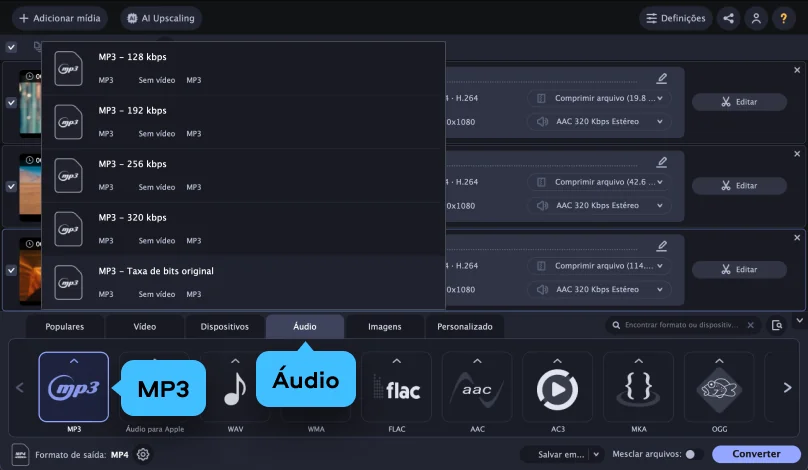Image resolution: width=808 pixels, height=470 pixels.
Task: Toggle the select-all files checkbox
Action: pyautogui.click(x=11, y=47)
